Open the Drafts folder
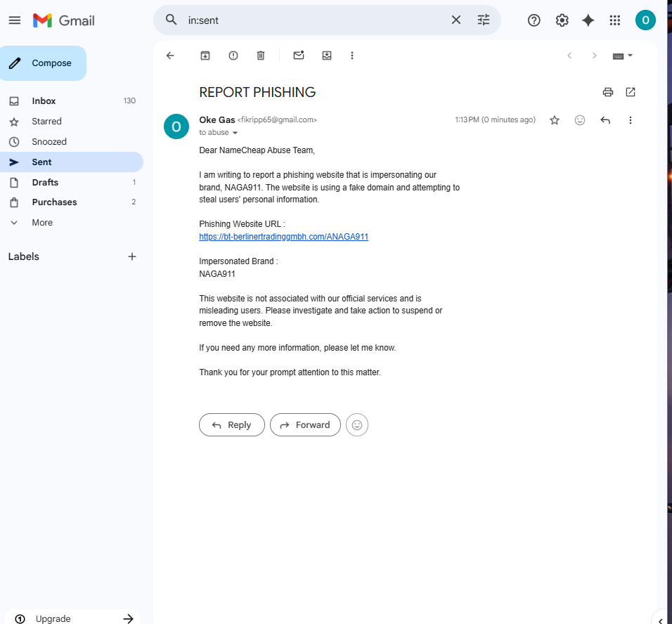 (x=72, y=182)
